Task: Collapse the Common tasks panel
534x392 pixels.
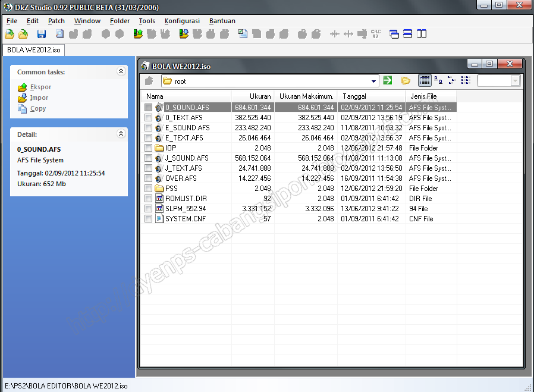Action: pyautogui.click(x=121, y=71)
